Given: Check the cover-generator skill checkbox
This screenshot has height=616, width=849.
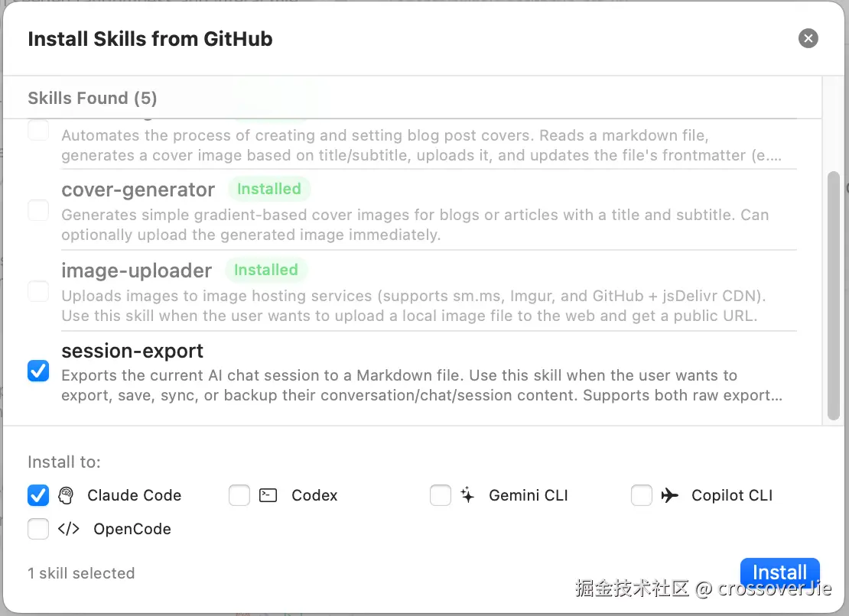Looking at the screenshot, I should coord(38,210).
